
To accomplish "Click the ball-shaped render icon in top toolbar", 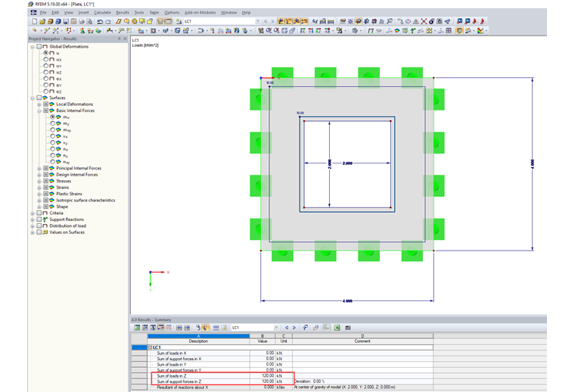I will pos(431,21).
